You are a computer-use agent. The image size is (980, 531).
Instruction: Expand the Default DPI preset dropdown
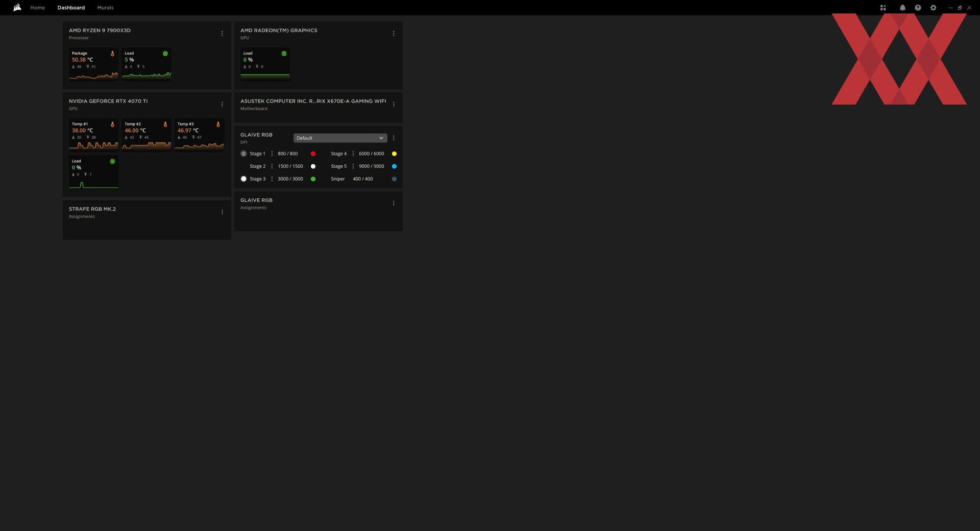click(x=340, y=138)
